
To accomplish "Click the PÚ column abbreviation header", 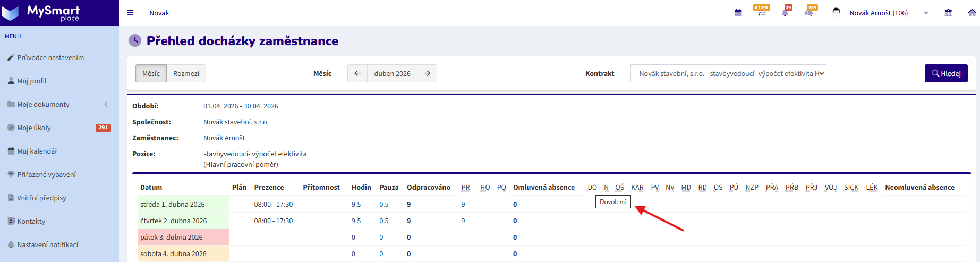I will pyautogui.click(x=734, y=187).
